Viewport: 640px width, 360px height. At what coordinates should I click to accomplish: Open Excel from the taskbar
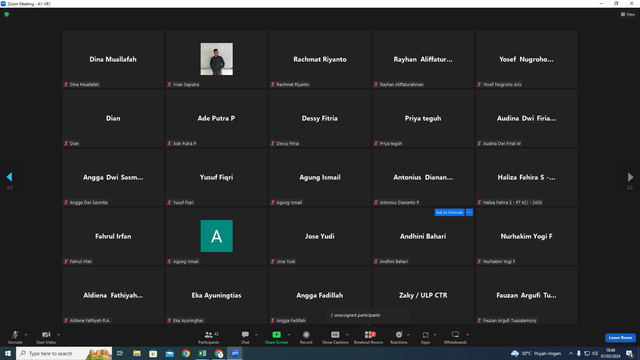(202, 353)
